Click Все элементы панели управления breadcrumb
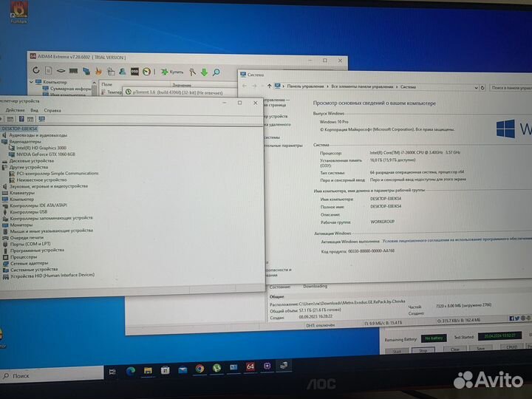Viewport: 532px width, 399px height. [x=362, y=86]
